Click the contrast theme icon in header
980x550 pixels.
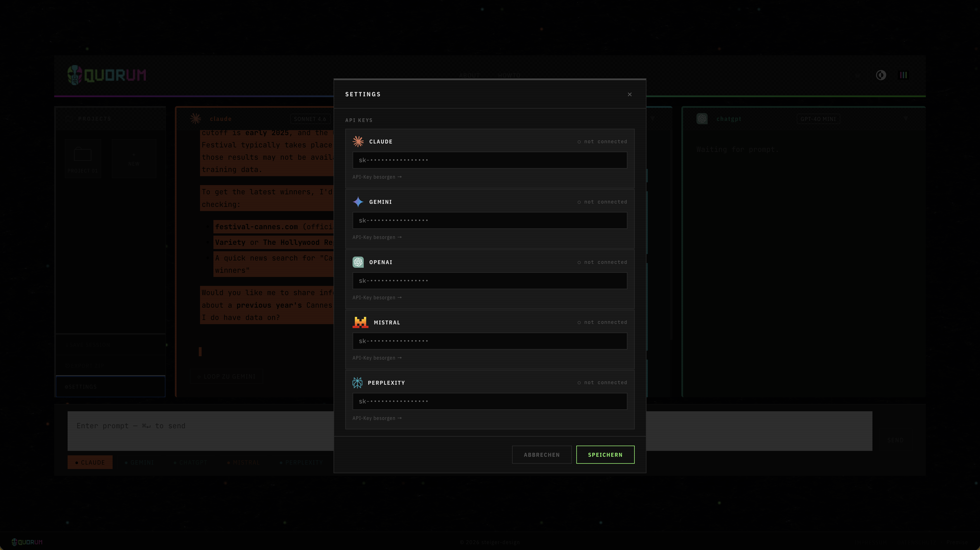pyautogui.click(x=881, y=75)
